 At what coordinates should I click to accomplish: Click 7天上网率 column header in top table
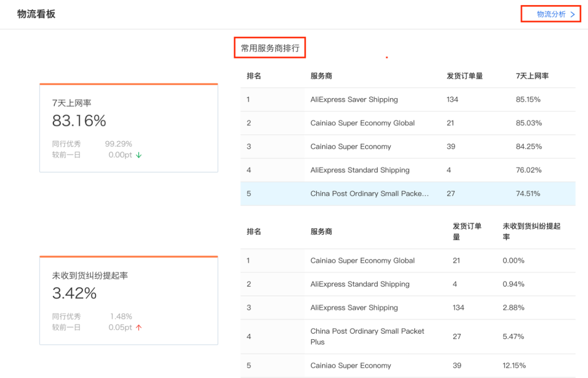(532, 76)
